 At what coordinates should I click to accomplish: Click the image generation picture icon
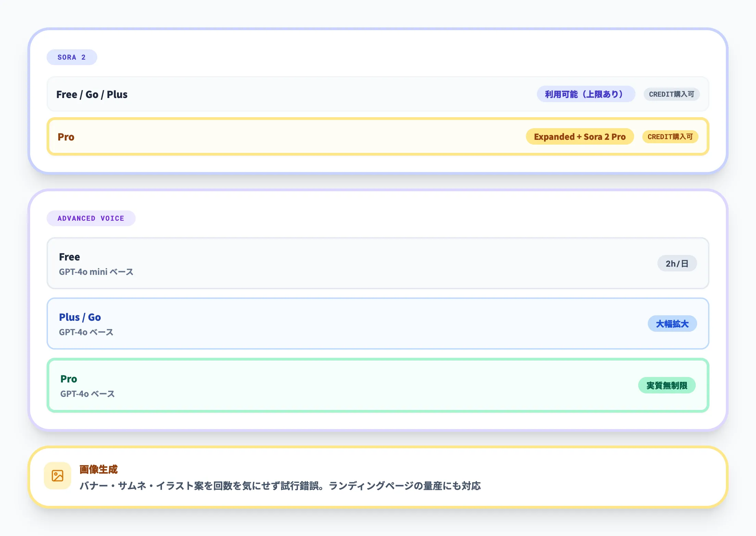coord(58,476)
